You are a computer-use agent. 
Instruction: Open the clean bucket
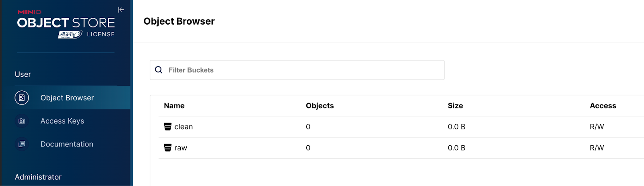click(184, 127)
